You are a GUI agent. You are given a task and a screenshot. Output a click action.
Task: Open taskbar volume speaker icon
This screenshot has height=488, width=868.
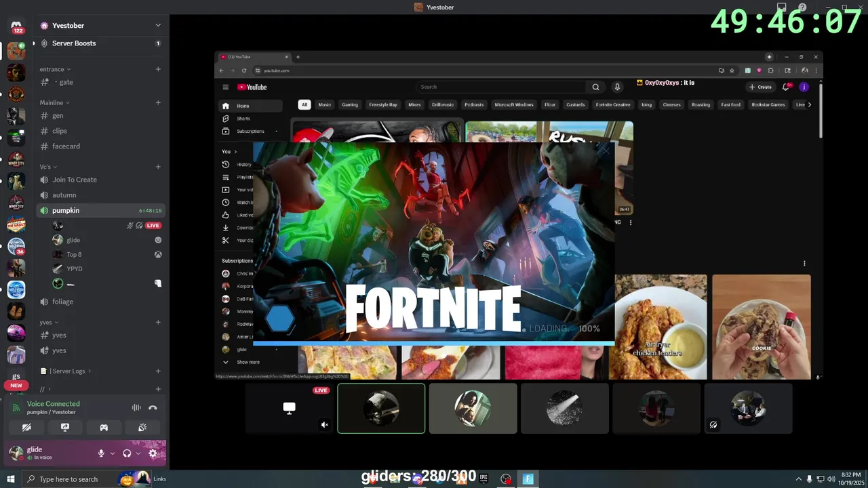click(x=831, y=479)
